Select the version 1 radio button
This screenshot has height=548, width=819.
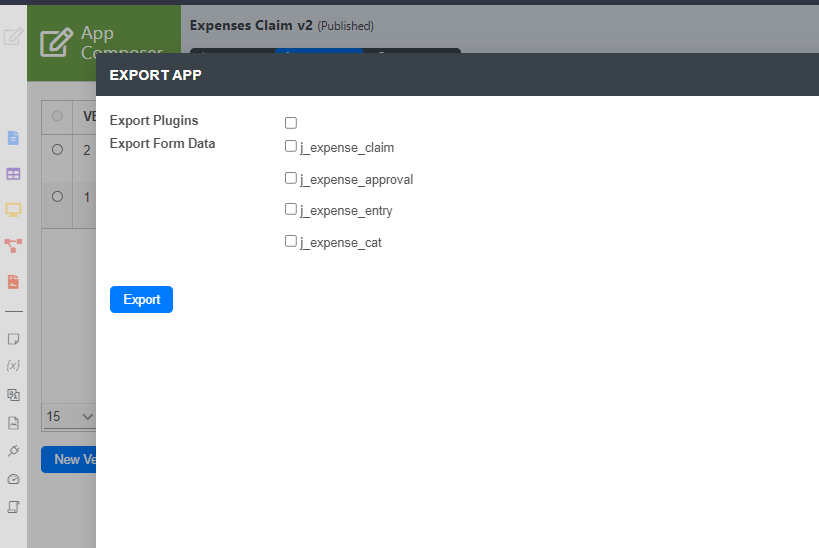pos(57,196)
